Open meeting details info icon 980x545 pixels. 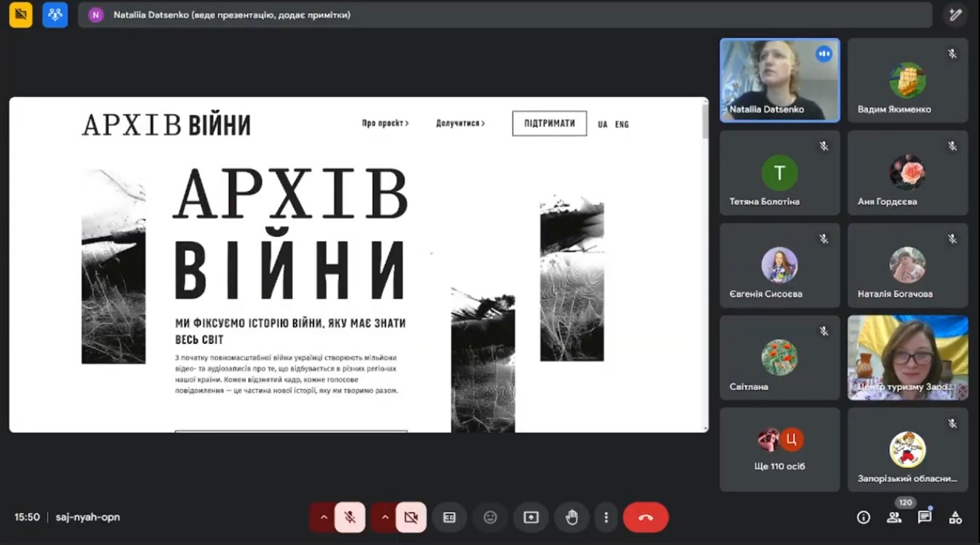coord(863,517)
